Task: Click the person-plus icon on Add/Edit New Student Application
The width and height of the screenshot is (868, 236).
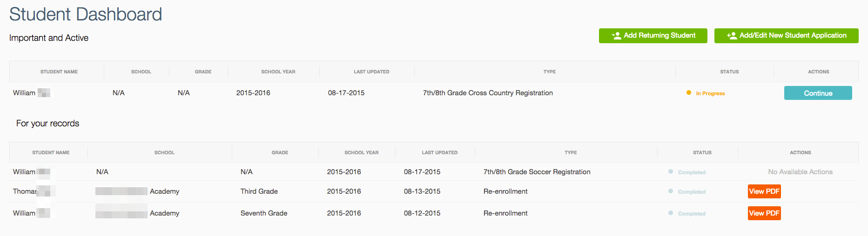Action: (x=732, y=36)
